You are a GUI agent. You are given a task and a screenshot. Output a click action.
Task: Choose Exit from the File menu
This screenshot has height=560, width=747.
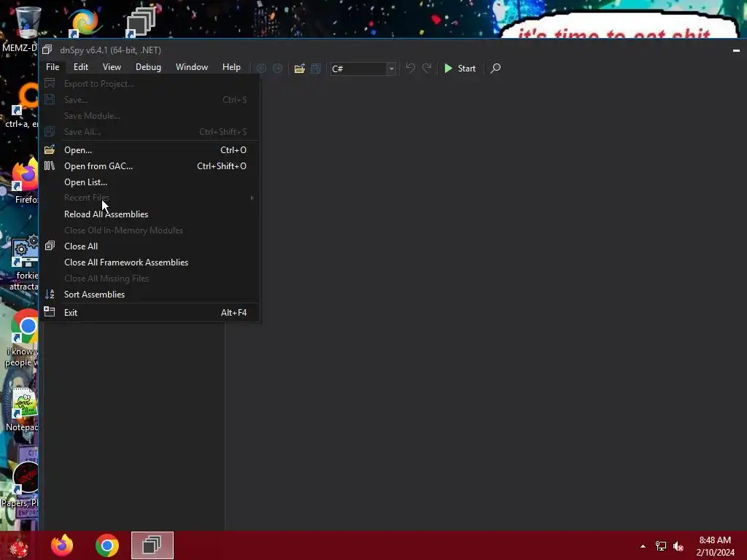(150, 313)
